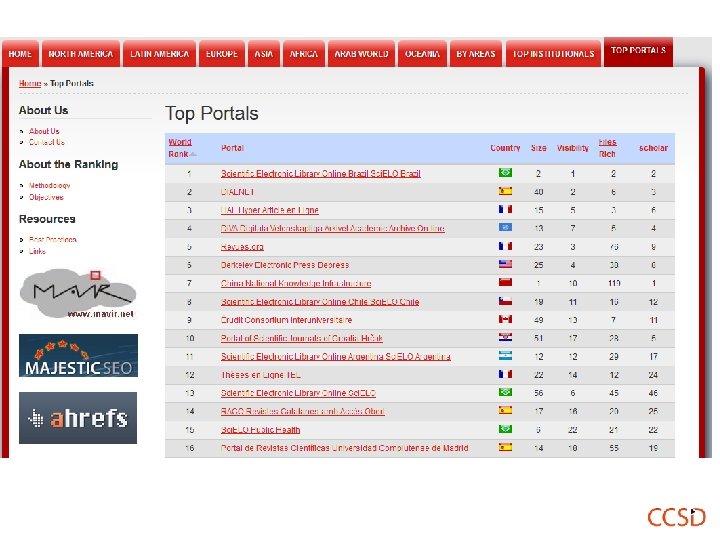Image resolution: width=720 pixels, height=540 pixels.
Task: Click the Majestic SEO banner
Action: tap(79, 355)
